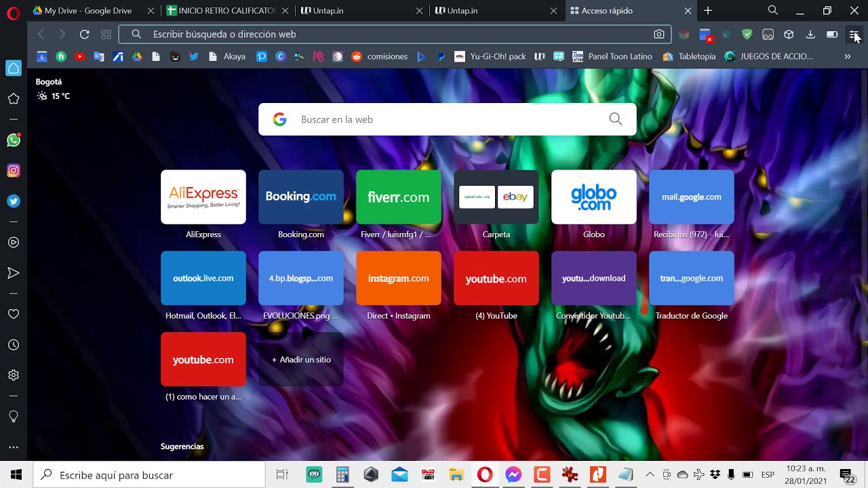Open the JUEGOS DE ACCIO... bookmark

click(768, 56)
